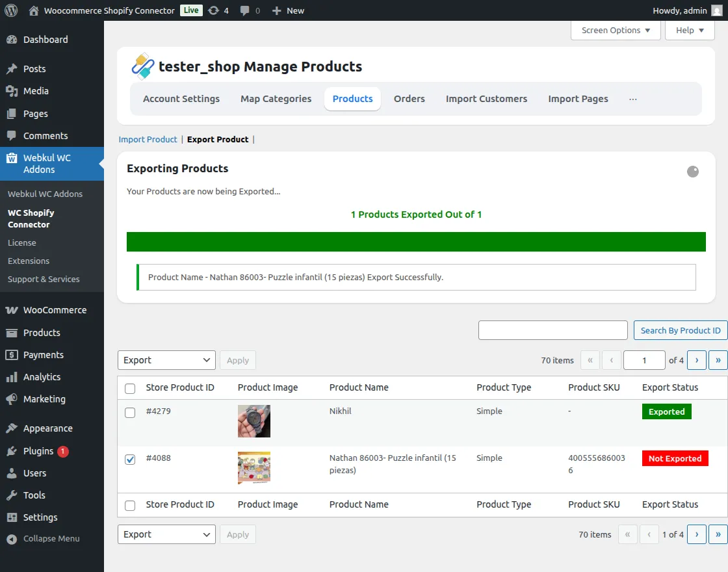Open the Marketing megaphone icon
Screen dimensions: 728x572
[x=11, y=399]
